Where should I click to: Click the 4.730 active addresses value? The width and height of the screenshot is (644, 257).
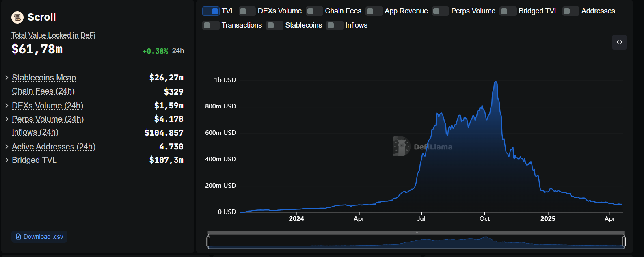coord(171,147)
